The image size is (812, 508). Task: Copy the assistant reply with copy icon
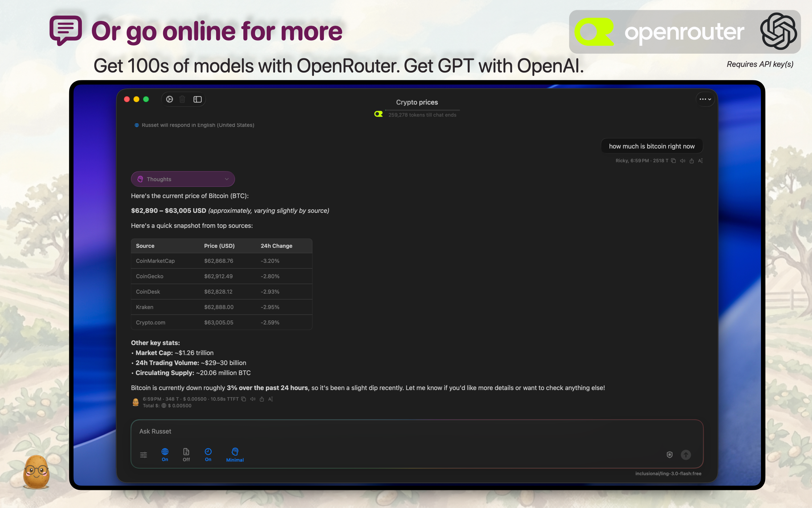click(244, 399)
